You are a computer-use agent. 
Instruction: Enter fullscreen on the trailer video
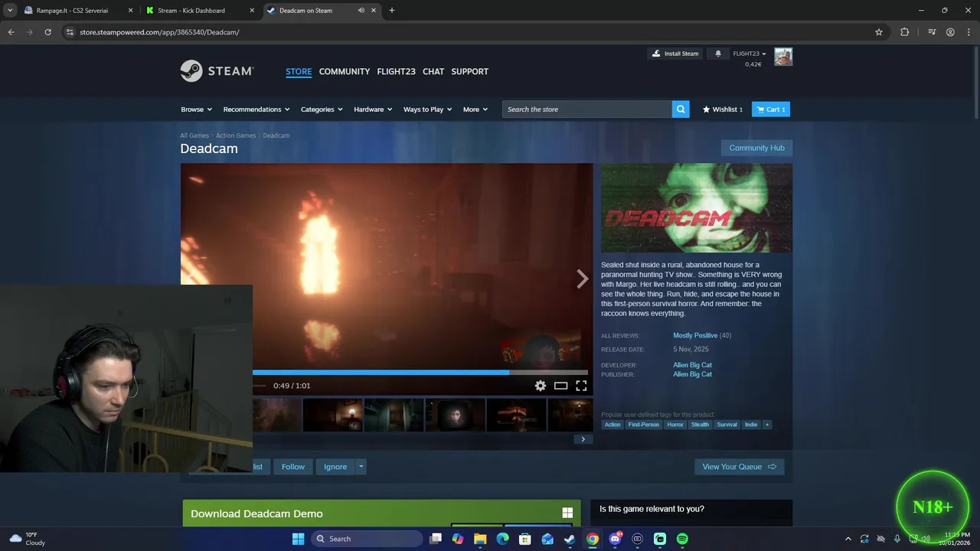pos(581,386)
